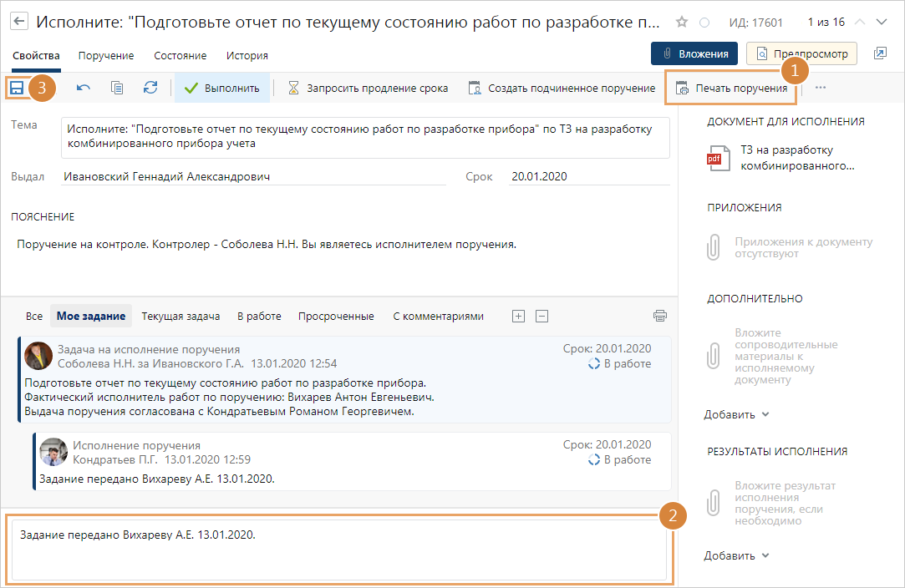Mark task as favorite with star icon
905x588 pixels.
click(682, 22)
